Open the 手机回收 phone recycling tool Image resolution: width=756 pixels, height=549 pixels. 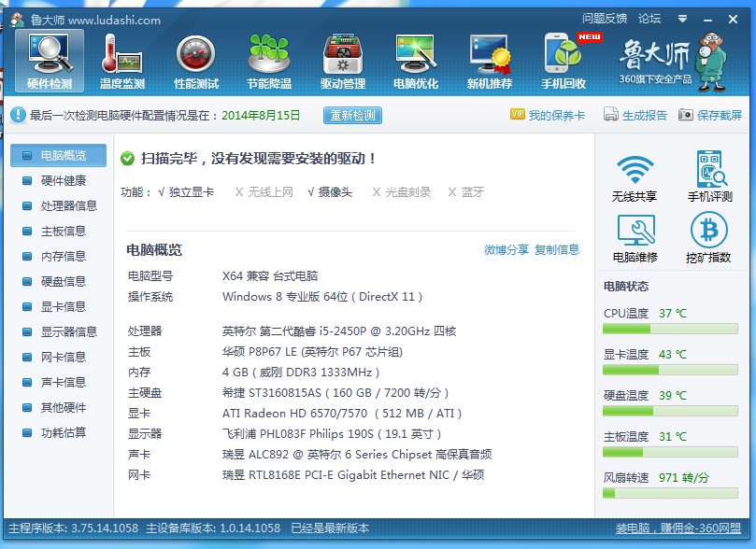tap(563, 61)
